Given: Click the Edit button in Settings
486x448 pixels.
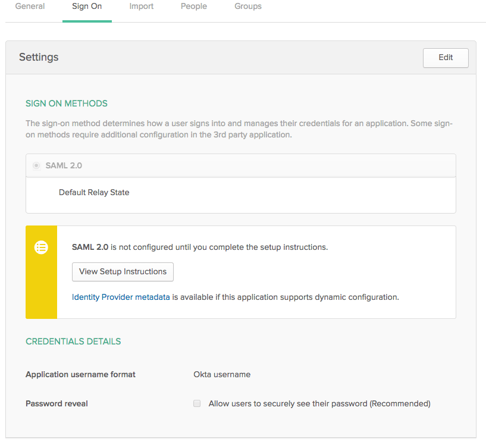Looking at the screenshot, I should click(445, 58).
